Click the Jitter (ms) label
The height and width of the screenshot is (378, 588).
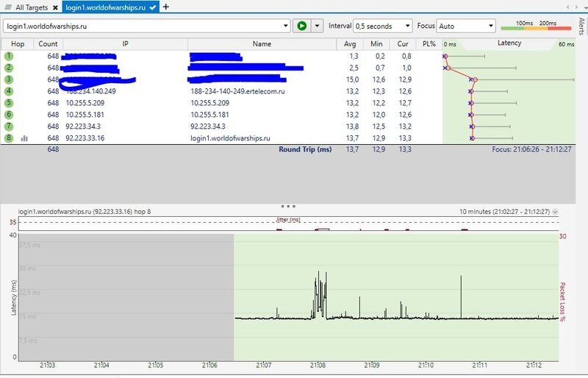pyautogui.click(x=288, y=220)
